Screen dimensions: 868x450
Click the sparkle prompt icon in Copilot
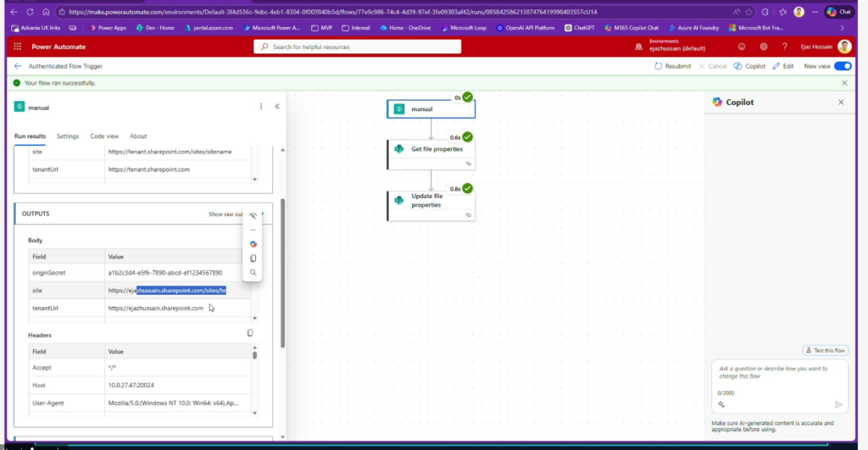tap(721, 404)
